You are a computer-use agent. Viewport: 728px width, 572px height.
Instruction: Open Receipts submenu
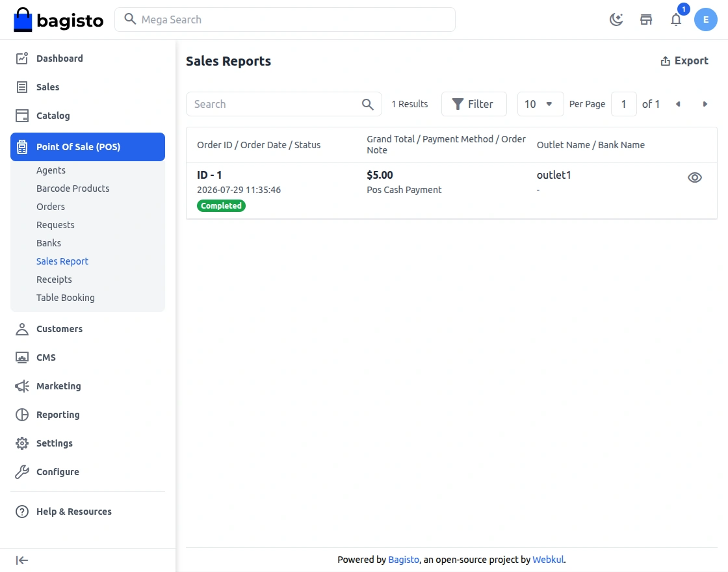(55, 279)
